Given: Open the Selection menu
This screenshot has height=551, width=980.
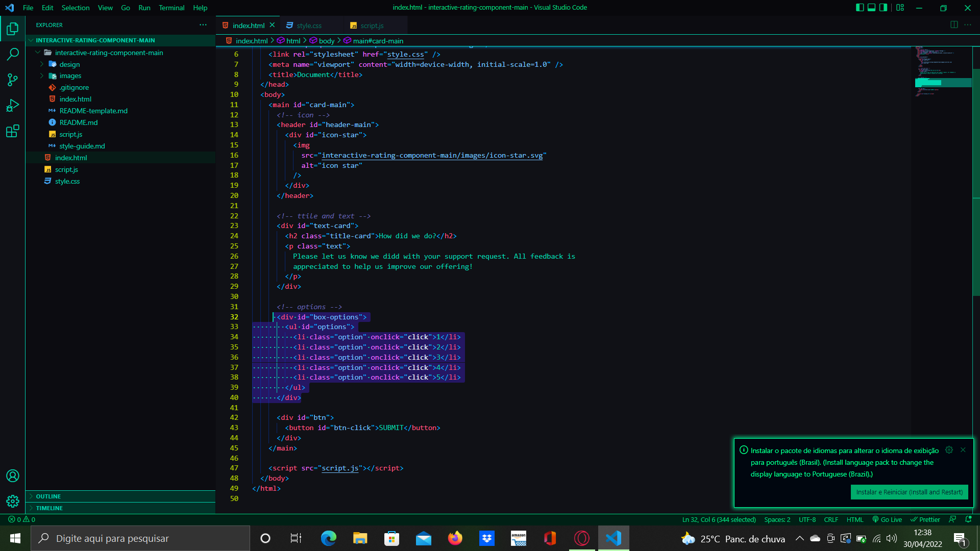Looking at the screenshot, I should [76, 8].
